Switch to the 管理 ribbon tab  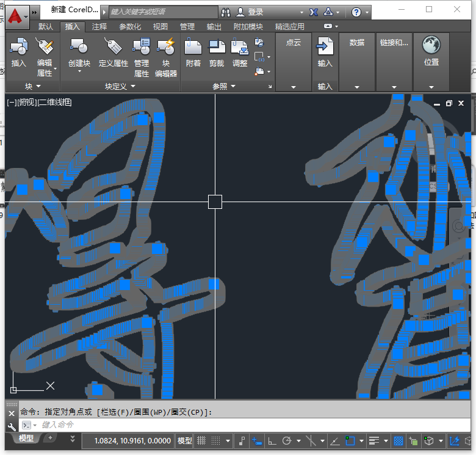pos(187,27)
